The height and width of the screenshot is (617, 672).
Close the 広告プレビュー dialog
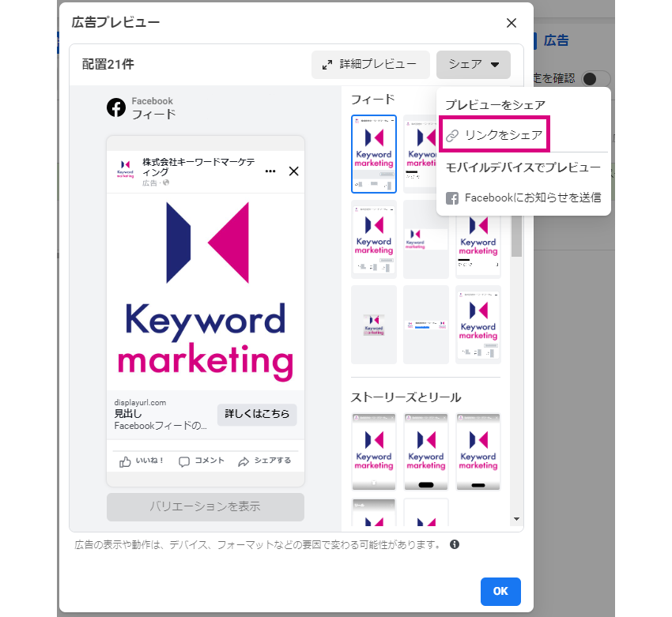point(512,23)
